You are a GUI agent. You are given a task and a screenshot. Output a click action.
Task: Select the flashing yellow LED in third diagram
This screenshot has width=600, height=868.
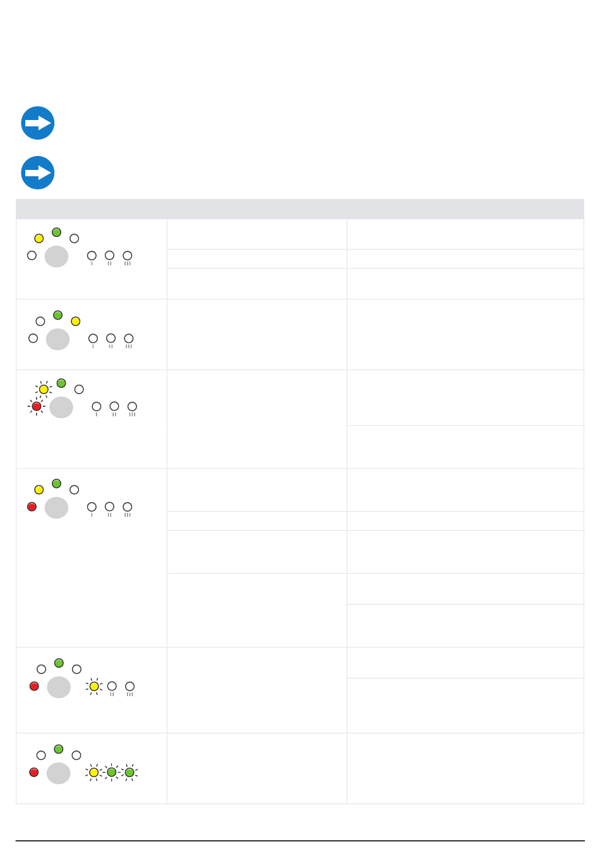coord(44,389)
